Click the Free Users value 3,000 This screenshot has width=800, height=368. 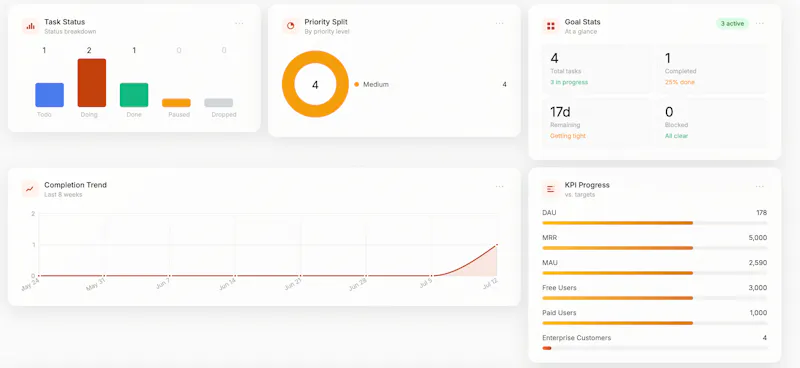click(x=758, y=288)
